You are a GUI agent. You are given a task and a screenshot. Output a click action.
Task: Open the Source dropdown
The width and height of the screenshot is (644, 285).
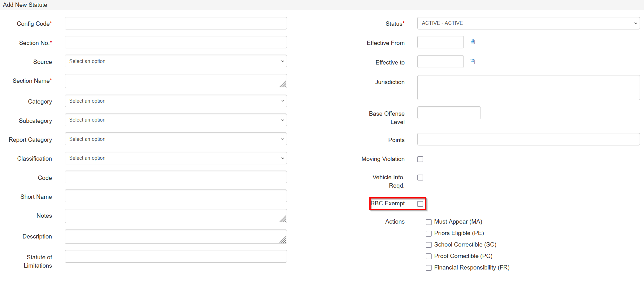[x=176, y=61]
